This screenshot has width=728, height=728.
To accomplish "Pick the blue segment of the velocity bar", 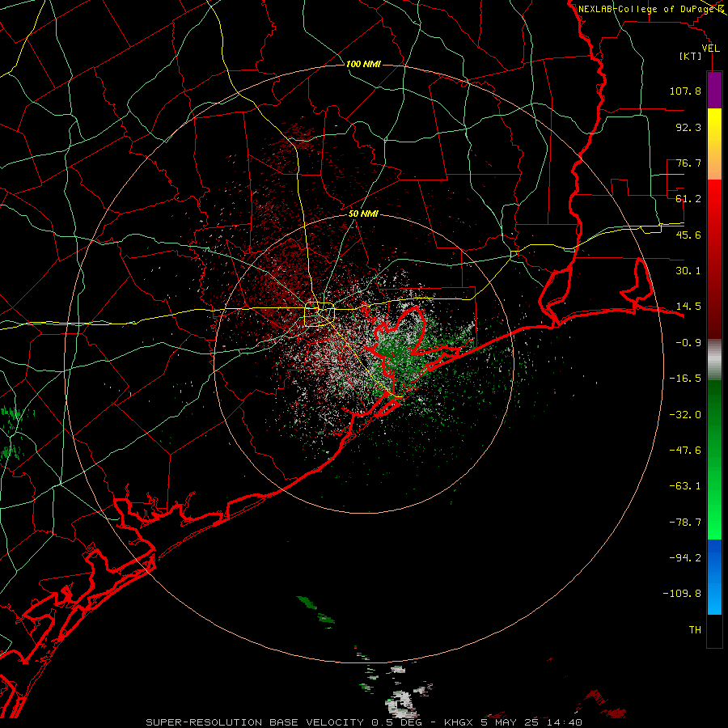I will [714, 577].
